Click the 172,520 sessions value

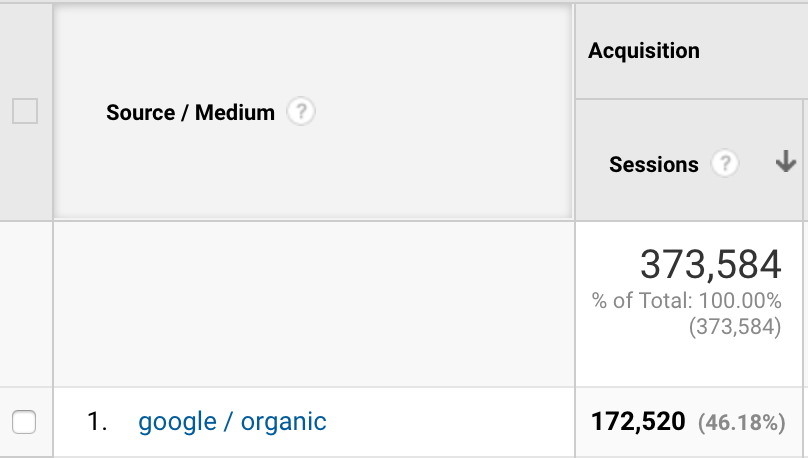(x=638, y=421)
